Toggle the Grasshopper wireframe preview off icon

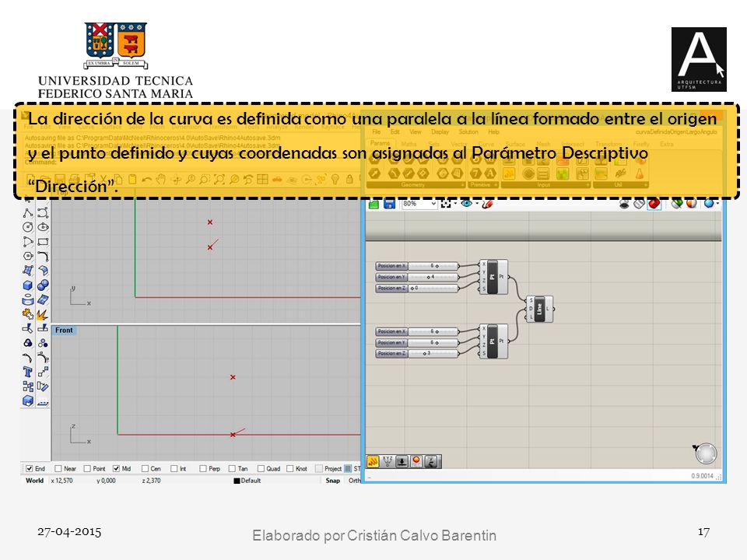click(639, 203)
